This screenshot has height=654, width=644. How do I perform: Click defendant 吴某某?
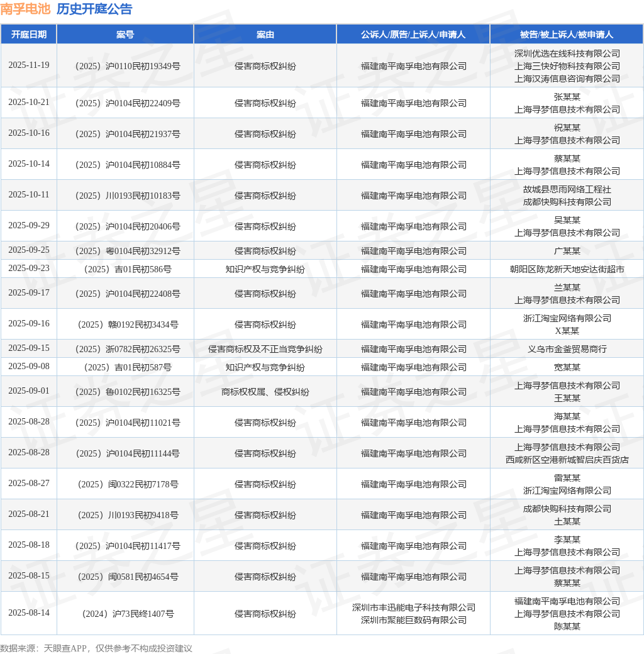coord(567,221)
